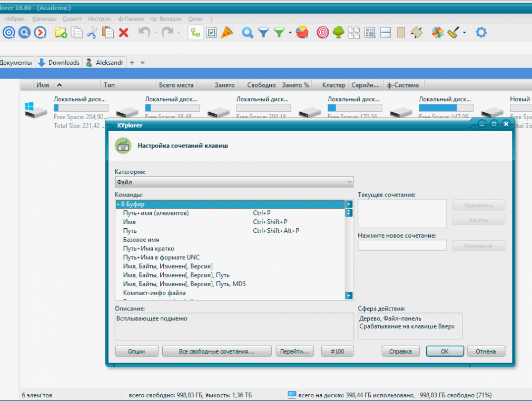
Task: Open the Undo history dropdown arrow
Action: pos(155,33)
